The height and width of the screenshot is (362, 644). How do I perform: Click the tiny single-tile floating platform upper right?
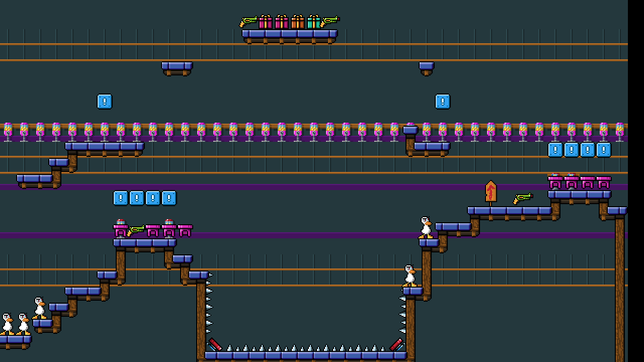point(427,68)
